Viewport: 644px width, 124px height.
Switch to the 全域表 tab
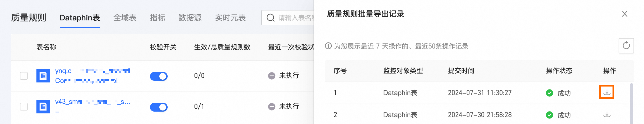pyautogui.click(x=125, y=18)
